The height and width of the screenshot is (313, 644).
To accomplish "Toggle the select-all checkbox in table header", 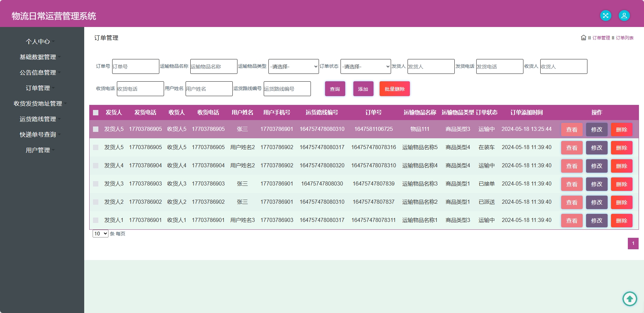I will click(96, 113).
